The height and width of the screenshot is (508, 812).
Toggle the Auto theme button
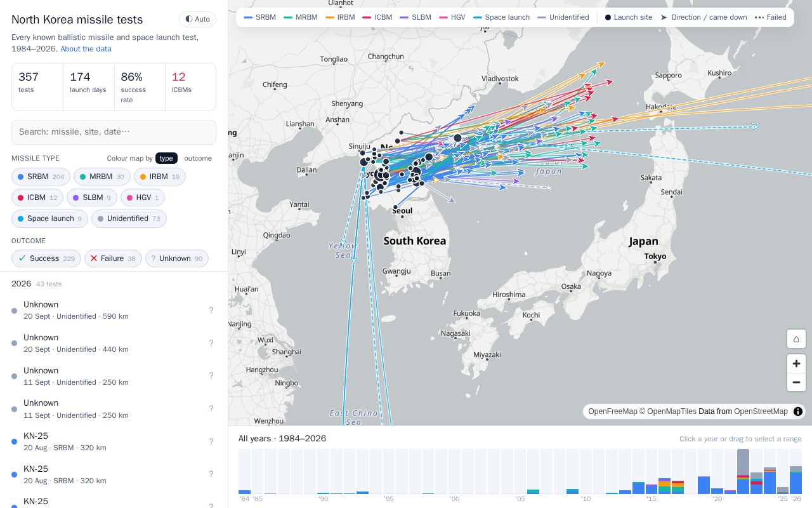[x=197, y=19]
